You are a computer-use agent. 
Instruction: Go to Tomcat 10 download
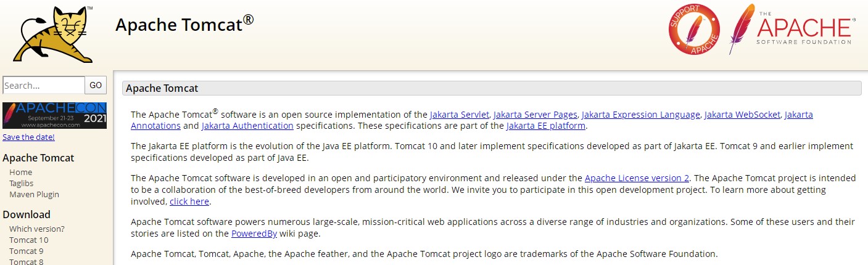(28, 240)
